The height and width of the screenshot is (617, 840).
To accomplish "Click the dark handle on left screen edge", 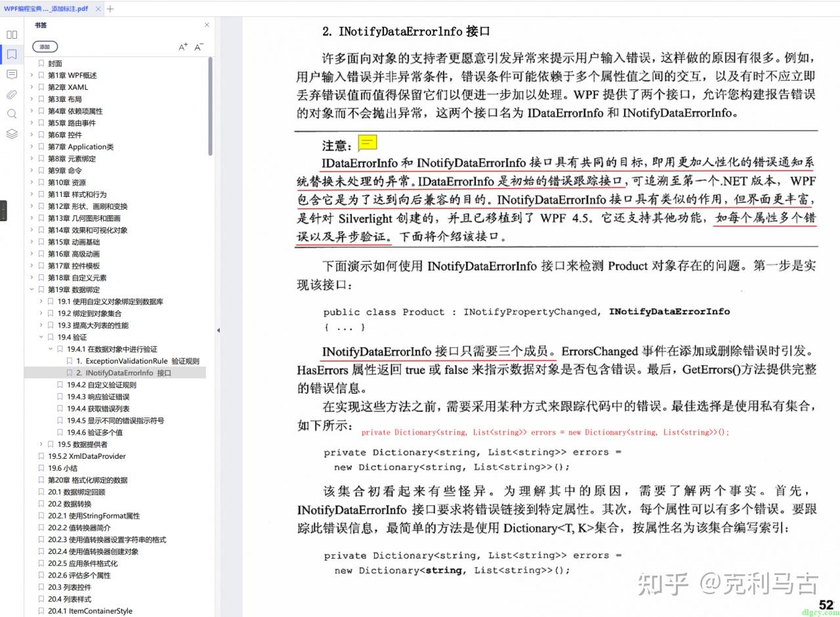I will click(x=3, y=211).
